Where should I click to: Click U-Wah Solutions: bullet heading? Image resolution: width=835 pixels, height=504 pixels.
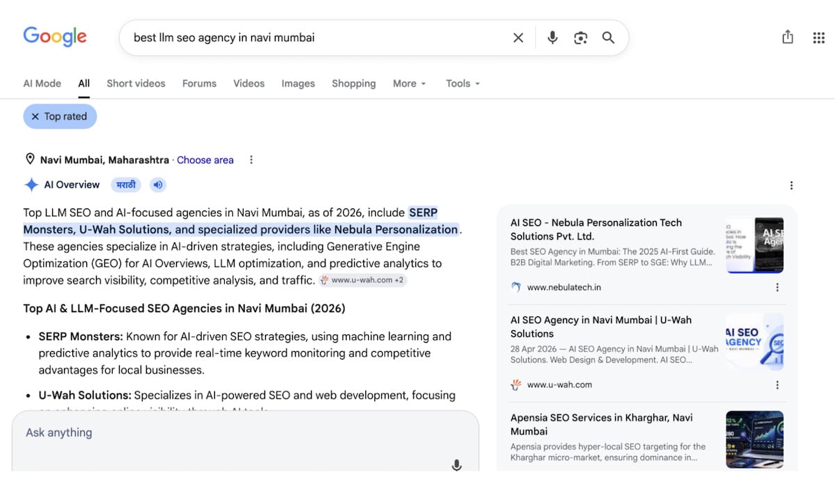click(x=85, y=395)
